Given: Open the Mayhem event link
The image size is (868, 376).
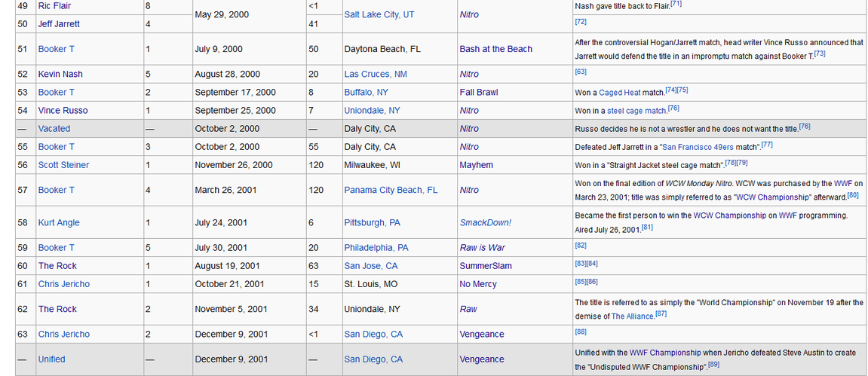Looking at the screenshot, I should point(476,165).
